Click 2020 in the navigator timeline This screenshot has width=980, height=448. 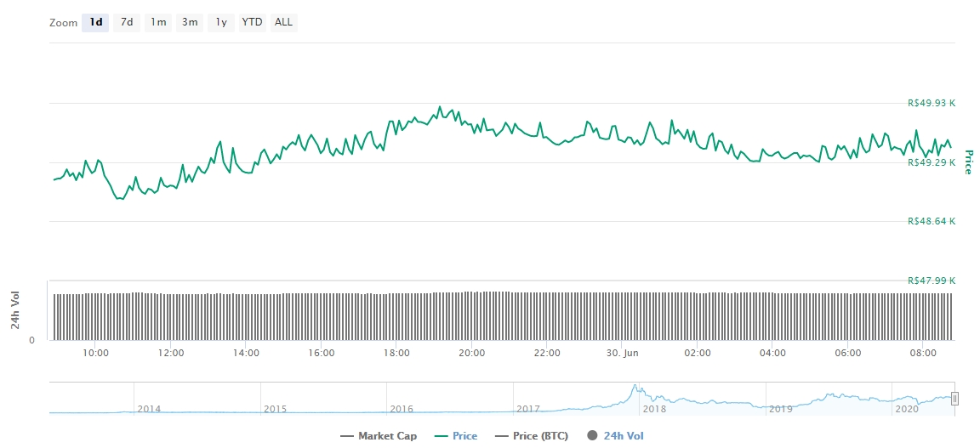[x=907, y=409]
